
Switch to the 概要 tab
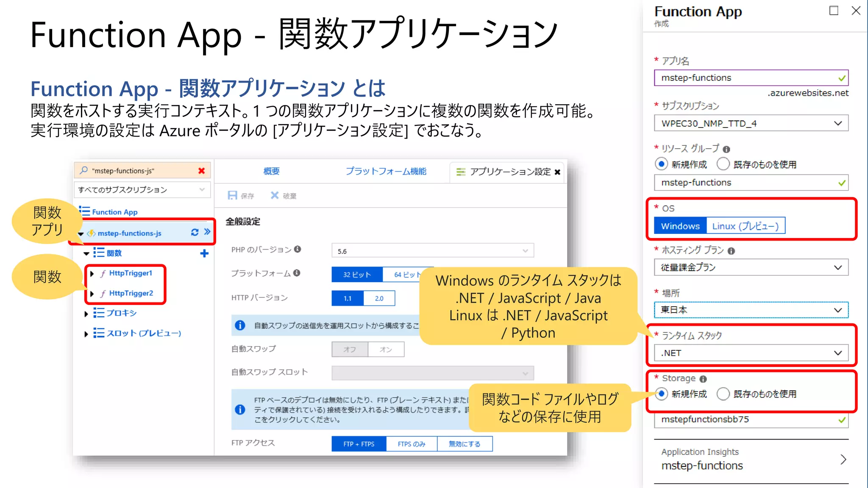[271, 171]
